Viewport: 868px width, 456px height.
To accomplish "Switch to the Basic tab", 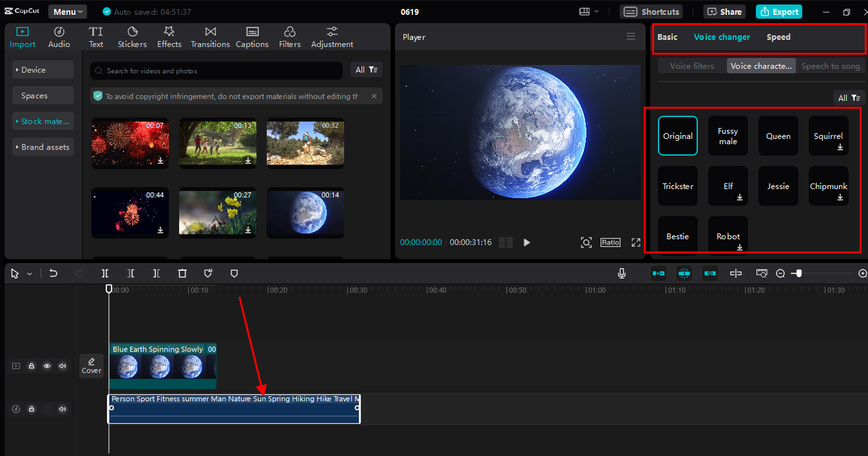I will (667, 37).
